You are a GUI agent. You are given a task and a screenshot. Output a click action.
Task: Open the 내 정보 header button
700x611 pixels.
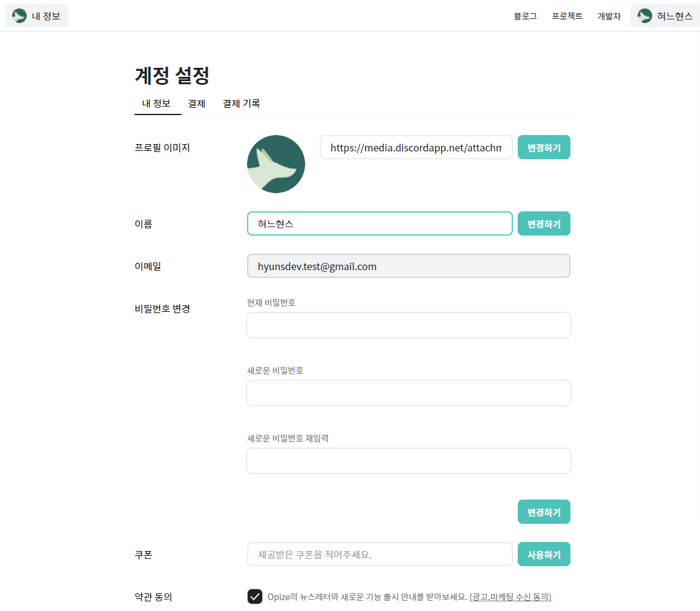(x=36, y=16)
